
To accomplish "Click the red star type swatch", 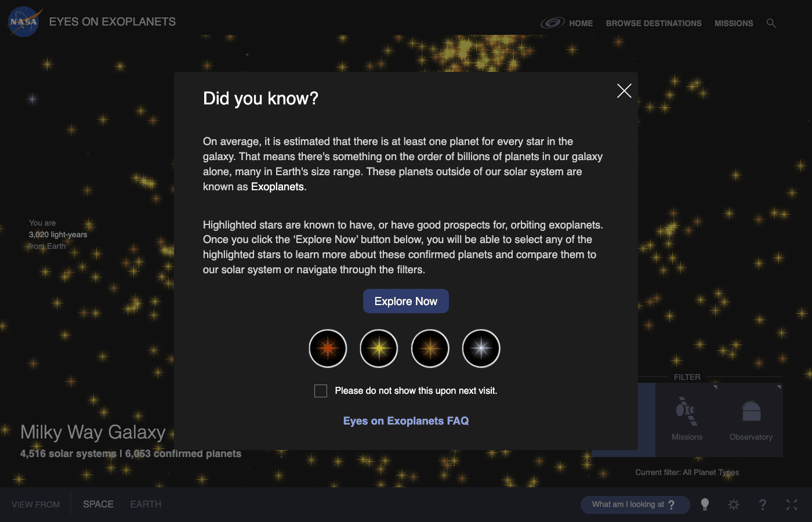I will (x=328, y=349).
